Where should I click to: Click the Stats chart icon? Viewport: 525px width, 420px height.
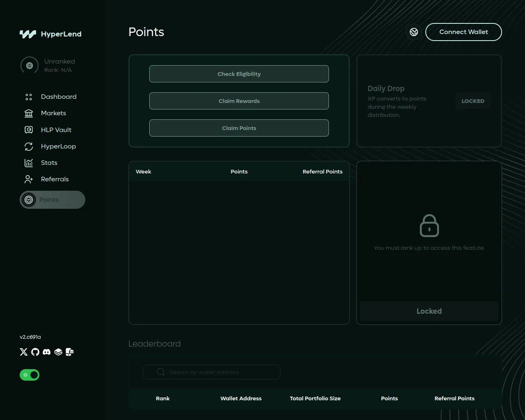pos(29,163)
